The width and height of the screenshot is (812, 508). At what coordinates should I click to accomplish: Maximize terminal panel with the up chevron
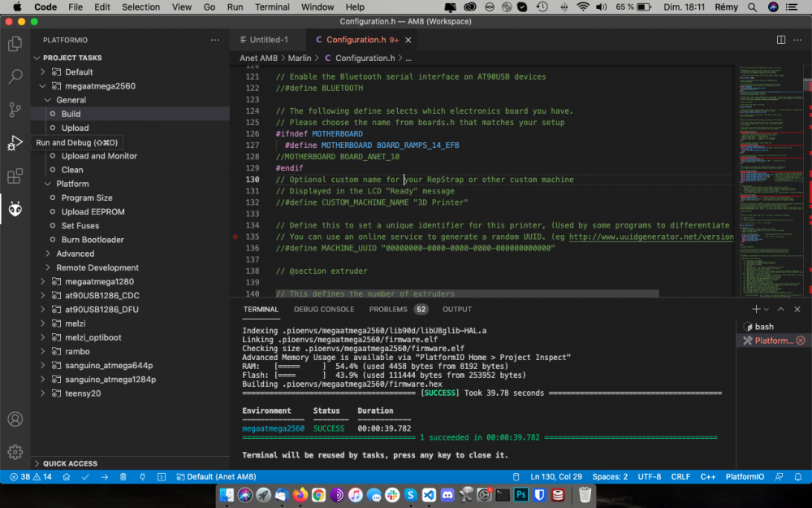pos(780,310)
